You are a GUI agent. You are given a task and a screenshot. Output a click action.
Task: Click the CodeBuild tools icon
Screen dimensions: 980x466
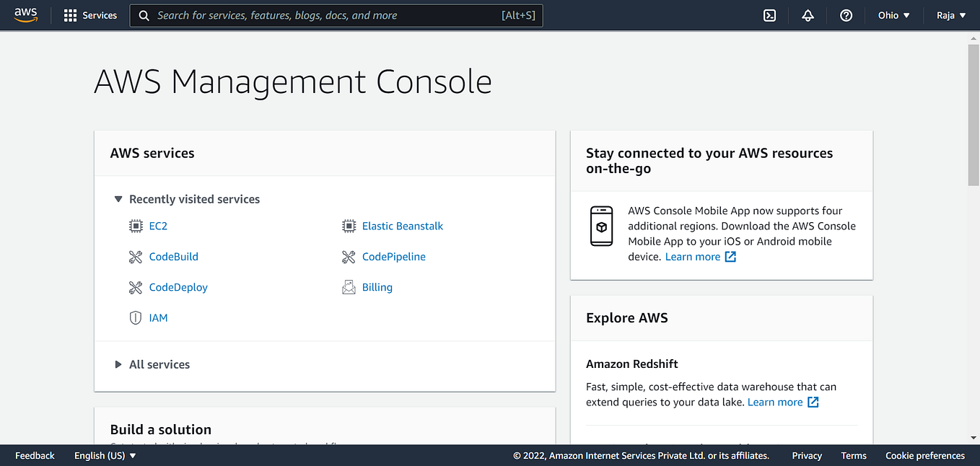(136, 257)
